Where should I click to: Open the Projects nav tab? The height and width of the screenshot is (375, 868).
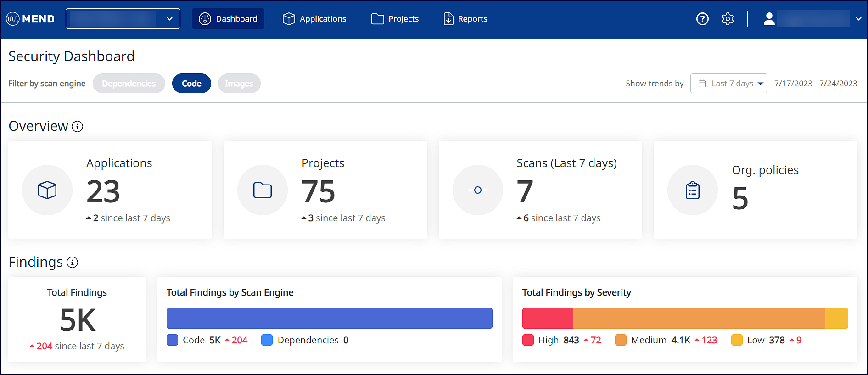(395, 19)
